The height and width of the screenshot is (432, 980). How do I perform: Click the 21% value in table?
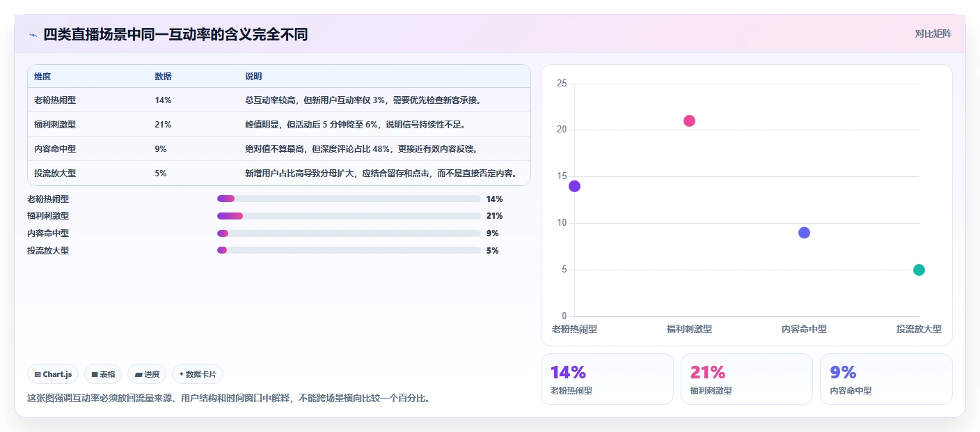(x=163, y=125)
